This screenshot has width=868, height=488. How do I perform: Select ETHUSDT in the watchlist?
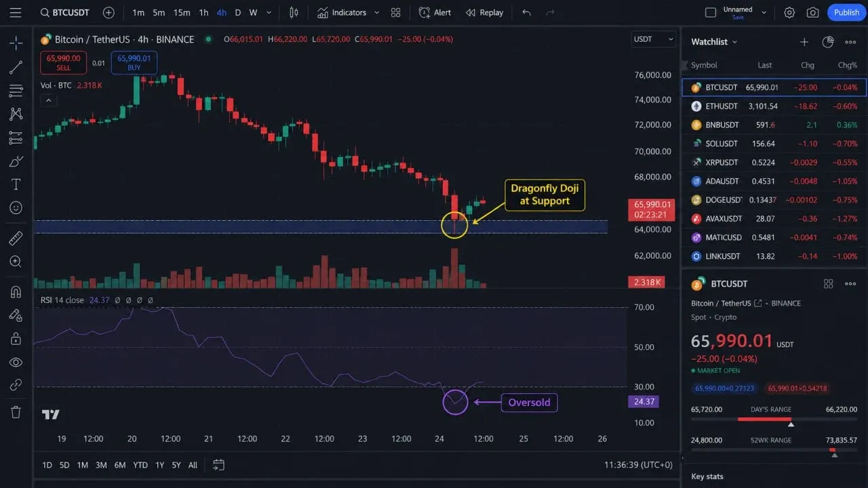[x=774, y=106]
